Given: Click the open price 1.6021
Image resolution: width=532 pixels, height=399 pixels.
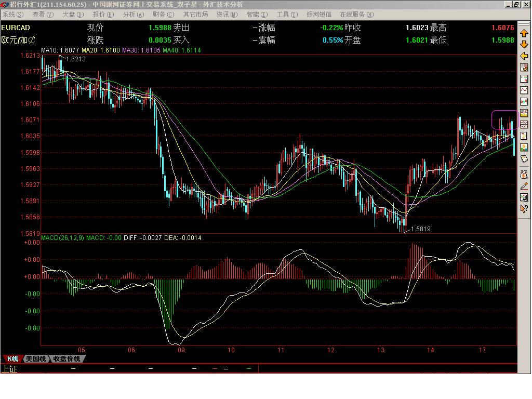Looking at the screenshot, I should (417, 40).
